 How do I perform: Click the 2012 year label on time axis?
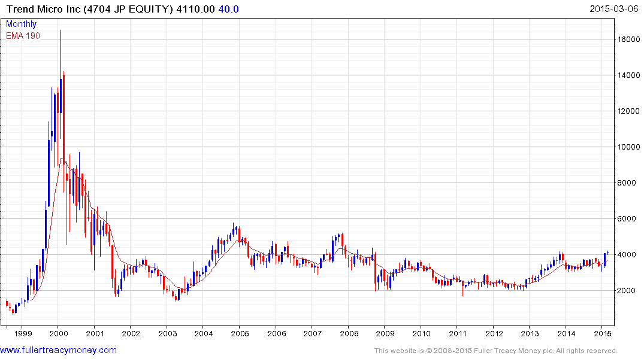click(494, 333)
